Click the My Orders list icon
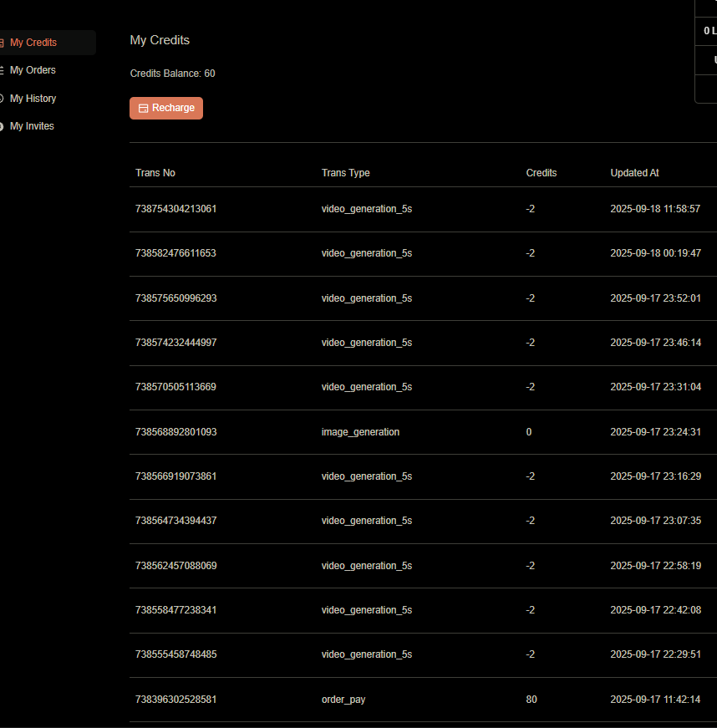The image size is (717, 728). pos(2,70)
